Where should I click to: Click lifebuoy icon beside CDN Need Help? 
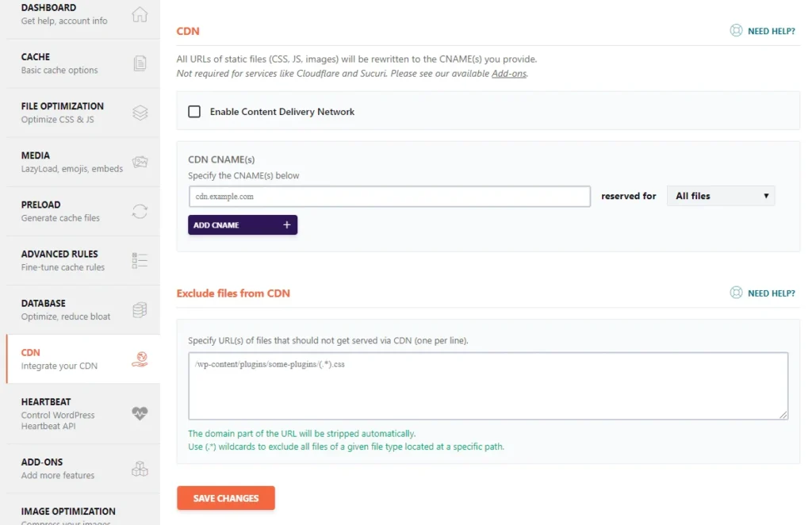[736, 32]
